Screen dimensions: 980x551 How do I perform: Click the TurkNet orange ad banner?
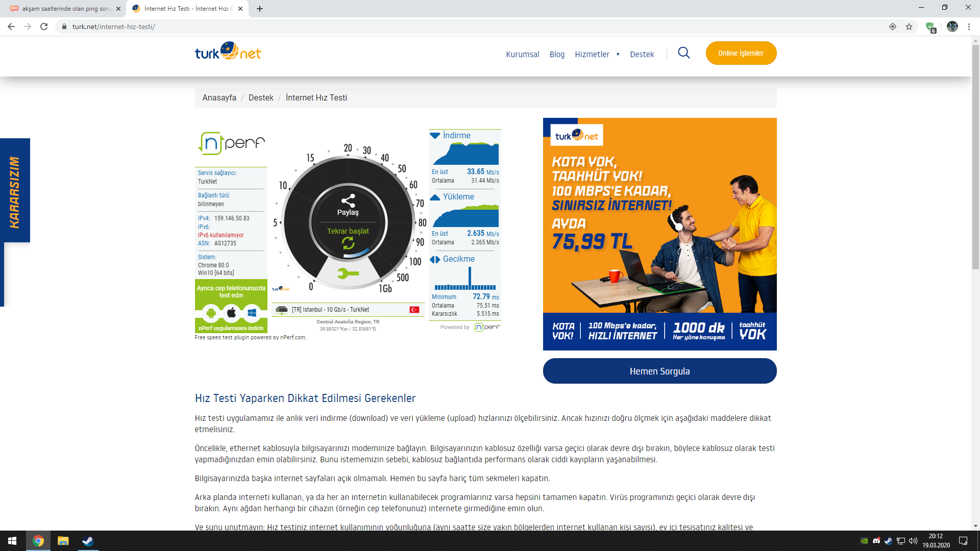659,234
